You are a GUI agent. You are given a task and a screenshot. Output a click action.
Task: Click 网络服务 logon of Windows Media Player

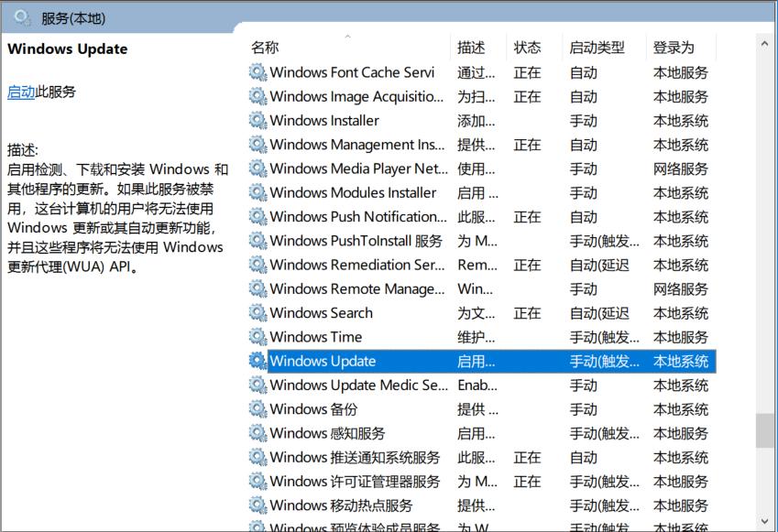[681, 168]
